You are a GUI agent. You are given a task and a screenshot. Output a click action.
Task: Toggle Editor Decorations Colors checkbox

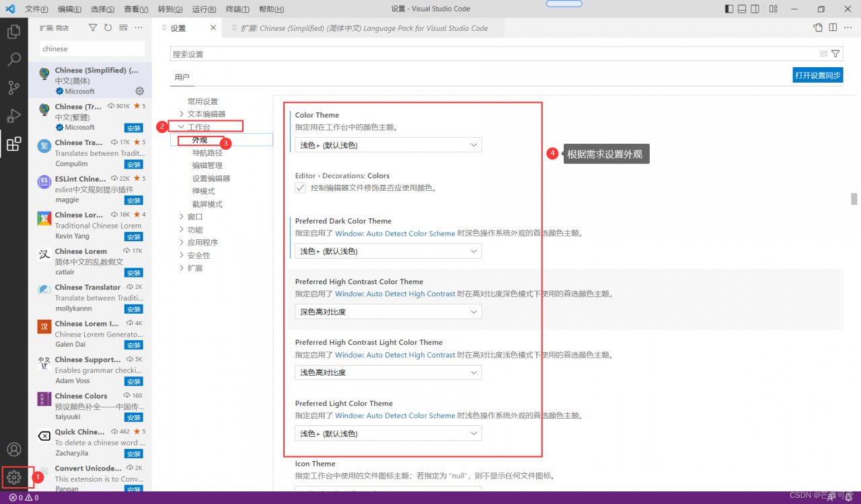pos(301,188)
